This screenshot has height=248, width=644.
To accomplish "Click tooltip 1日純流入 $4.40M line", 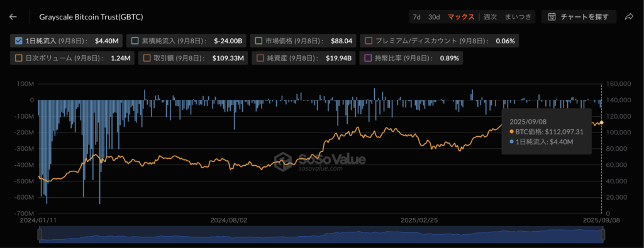I will [541, 142].
